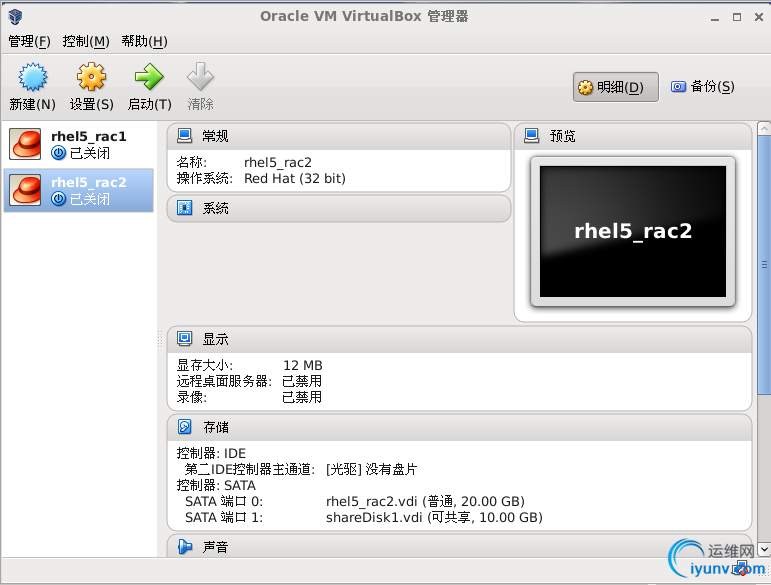Open the 控制(M) menu
Screen dimensions: 771x585
86,41
